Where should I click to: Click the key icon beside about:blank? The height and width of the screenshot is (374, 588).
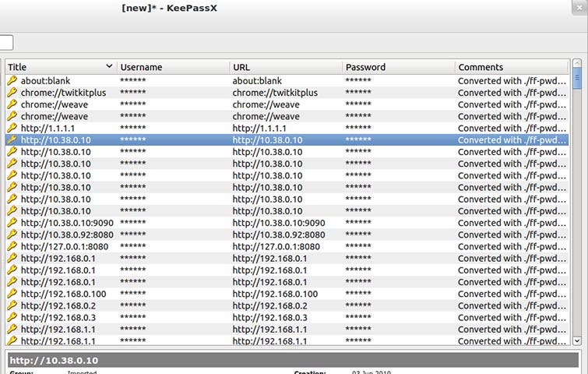12,80
